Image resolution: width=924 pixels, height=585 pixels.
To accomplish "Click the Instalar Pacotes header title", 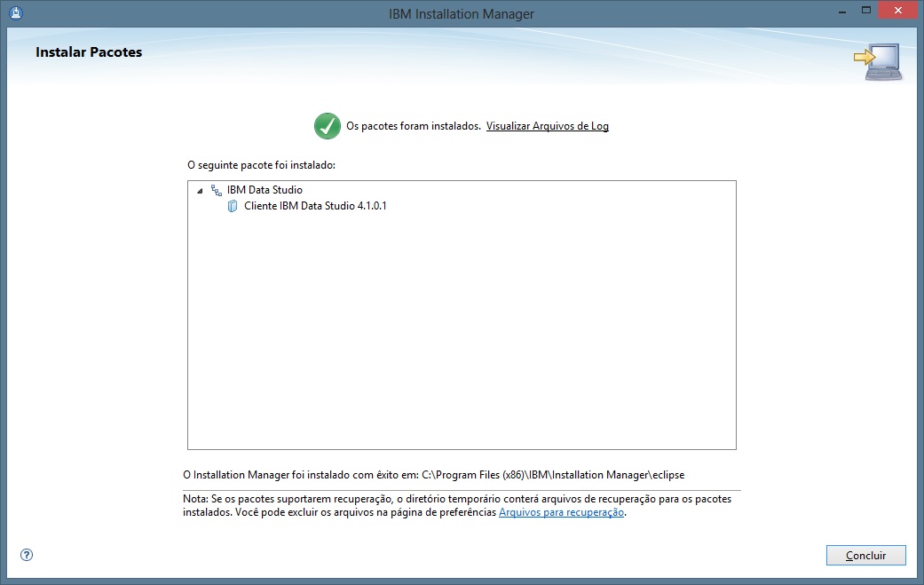I will pos(88,51).
